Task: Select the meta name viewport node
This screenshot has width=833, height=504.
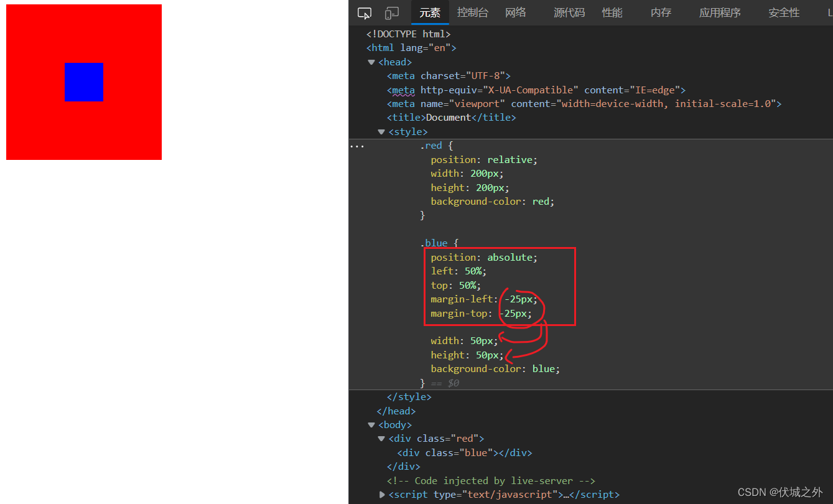Action: [x=584, y=104]
